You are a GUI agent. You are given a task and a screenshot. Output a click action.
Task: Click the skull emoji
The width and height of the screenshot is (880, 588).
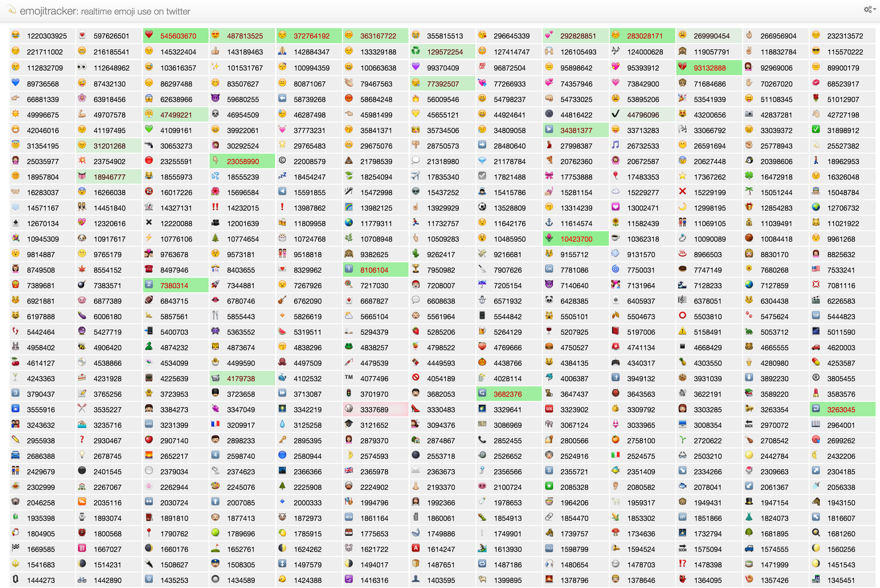(216, 115)
